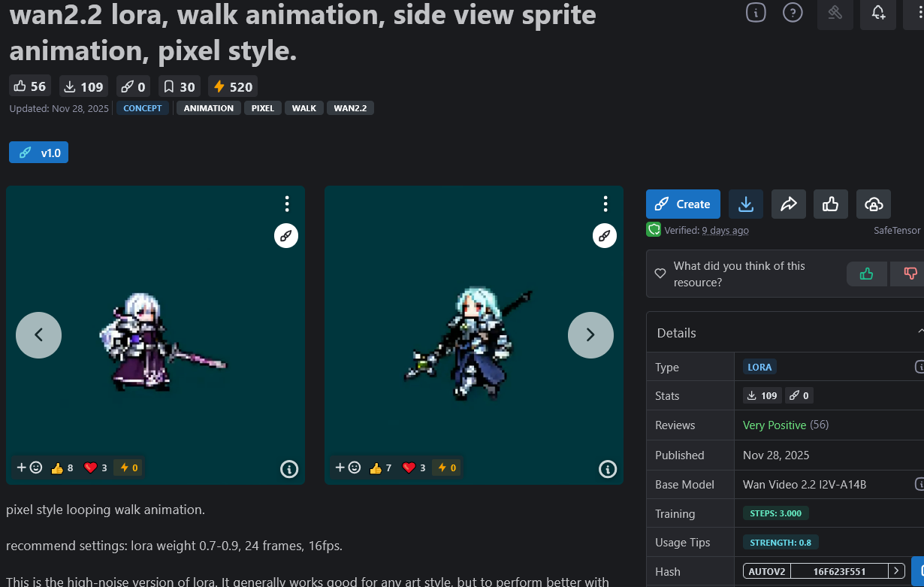This screenshot has height=587, width=924.
Task: Show info for second image
Action: click(608, 469)
